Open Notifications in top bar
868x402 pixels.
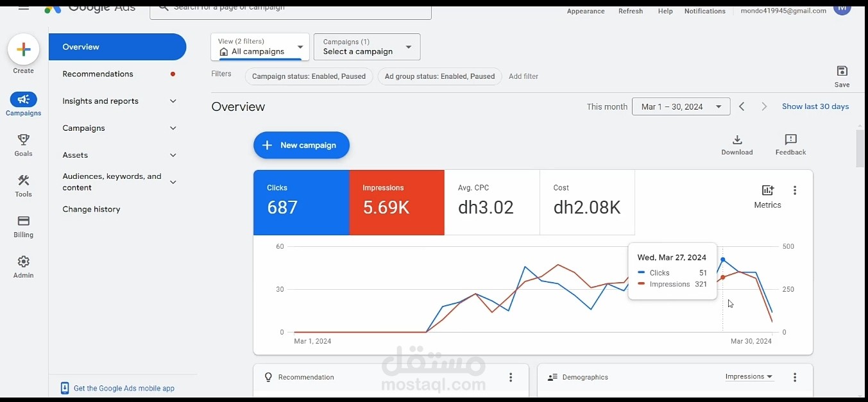pyautogui.click(x=705, y=11)
